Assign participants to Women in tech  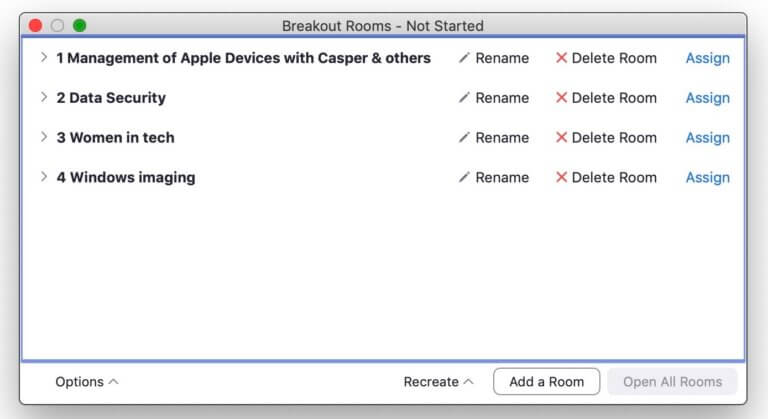707,138
